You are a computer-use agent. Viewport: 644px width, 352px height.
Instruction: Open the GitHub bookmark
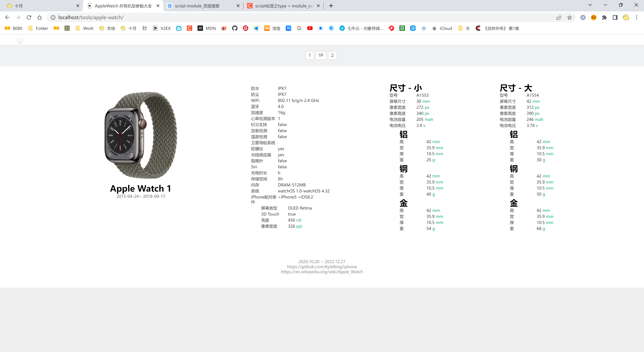point(234,28)
